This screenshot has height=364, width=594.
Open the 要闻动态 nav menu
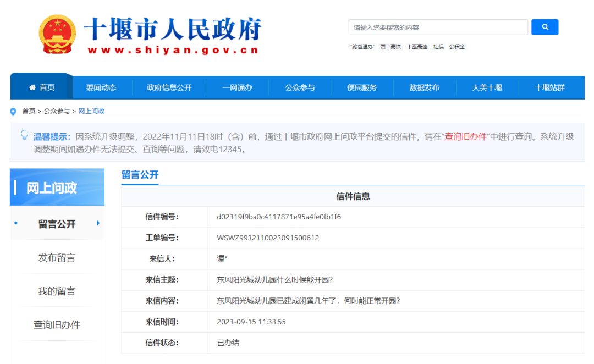pos(101,87)
